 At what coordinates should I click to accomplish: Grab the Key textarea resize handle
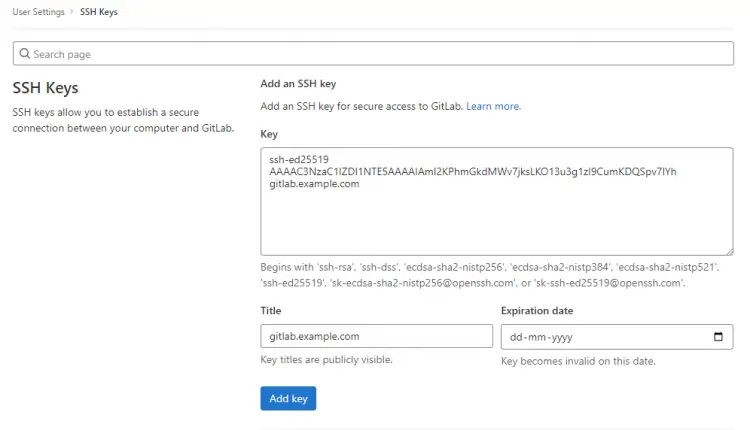click(x=728, y=250)
